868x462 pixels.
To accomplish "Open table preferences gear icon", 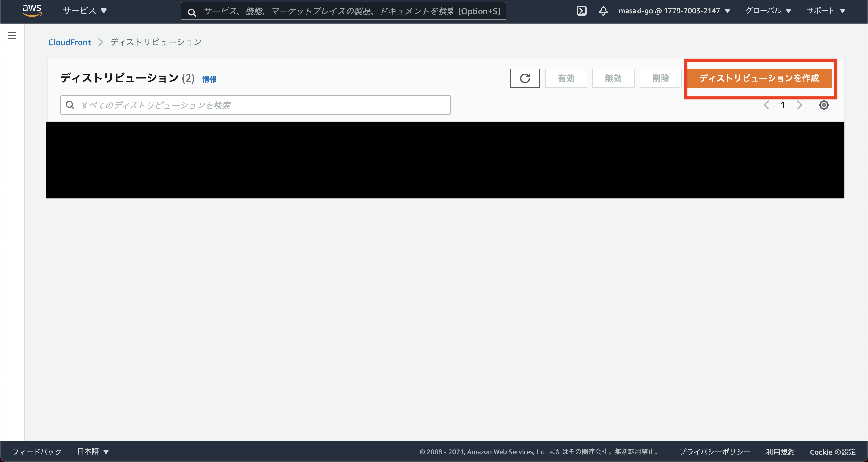I will tap(823, 105).
